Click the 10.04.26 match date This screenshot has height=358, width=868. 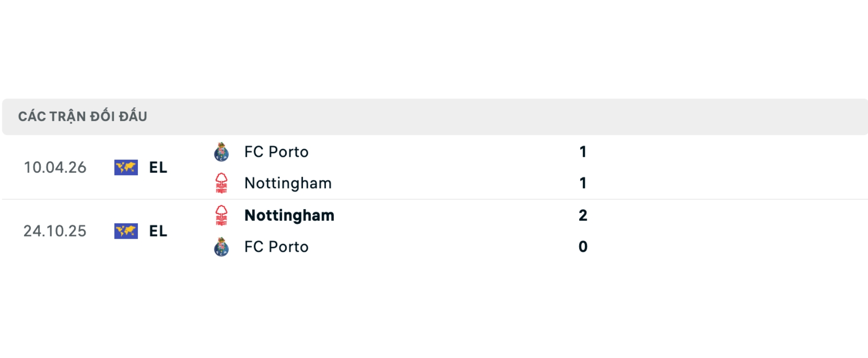pos(55,167)
